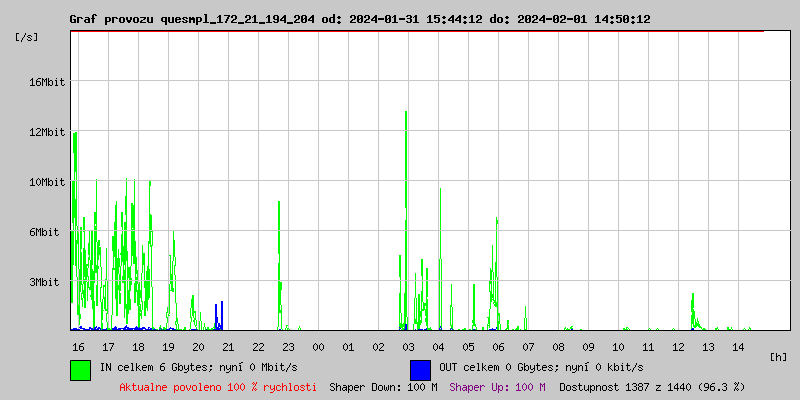Click the graph title text
Viewport: 800px width, 400px height.
click(x=360, y=19)
